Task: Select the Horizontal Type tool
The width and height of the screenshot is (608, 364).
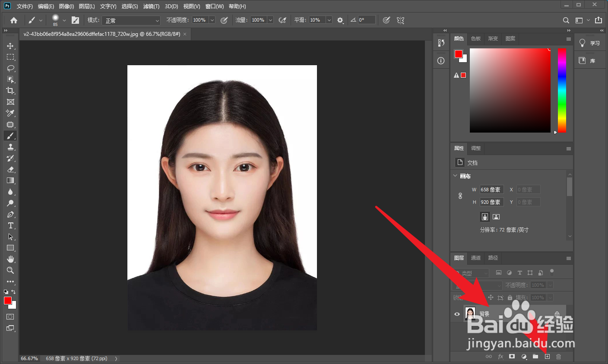Action: pyautogui.click(x=10, y=225)
